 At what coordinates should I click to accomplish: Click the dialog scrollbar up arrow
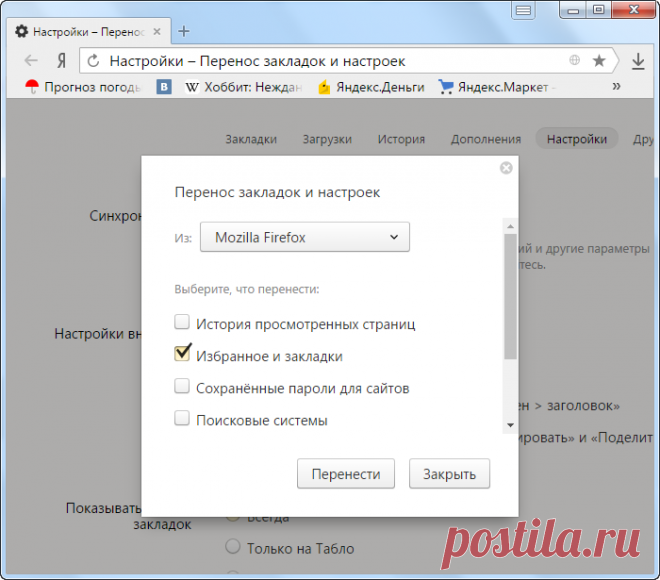[x=511, y=226]
